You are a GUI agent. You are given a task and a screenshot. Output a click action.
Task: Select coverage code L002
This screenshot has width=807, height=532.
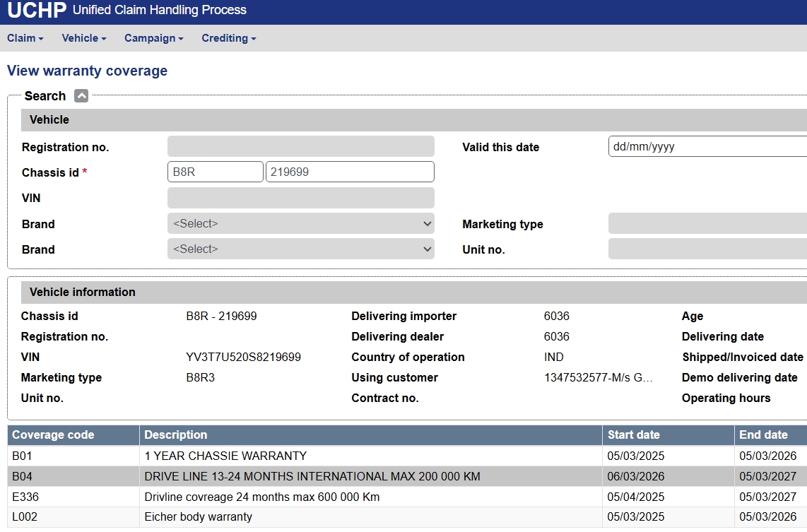(x=25, y=516)
